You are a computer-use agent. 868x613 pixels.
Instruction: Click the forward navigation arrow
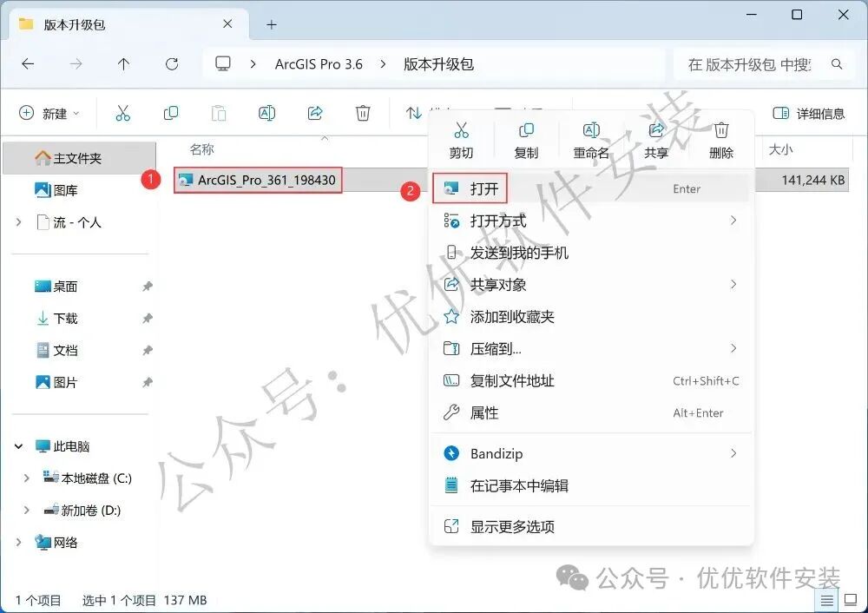[x=76, y=64]
